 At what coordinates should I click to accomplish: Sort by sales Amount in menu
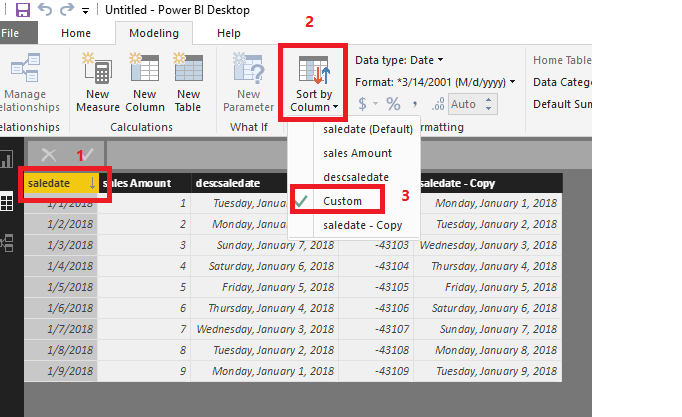358,153
